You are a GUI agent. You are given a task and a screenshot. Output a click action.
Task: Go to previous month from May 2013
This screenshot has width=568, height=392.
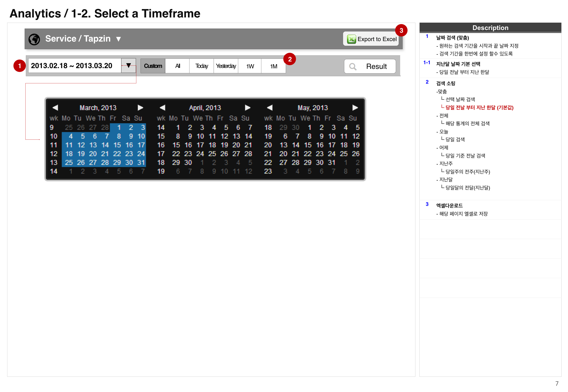click(270, 108)
